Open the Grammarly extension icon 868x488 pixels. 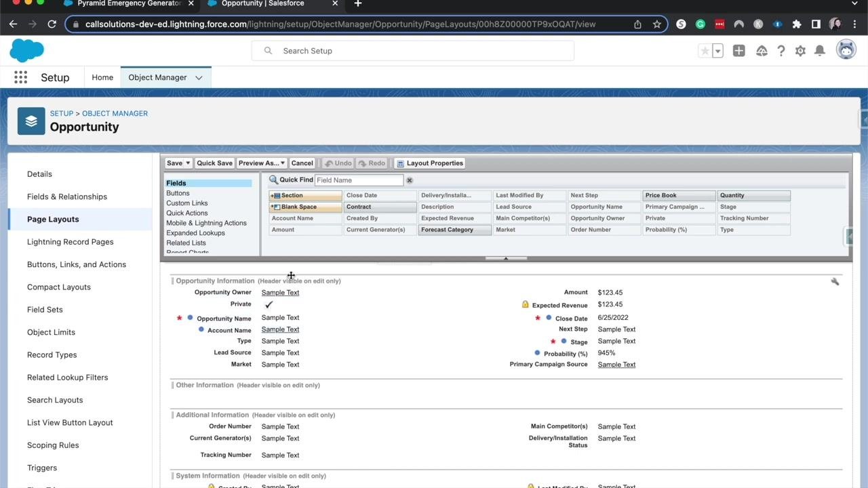[701, 24]
